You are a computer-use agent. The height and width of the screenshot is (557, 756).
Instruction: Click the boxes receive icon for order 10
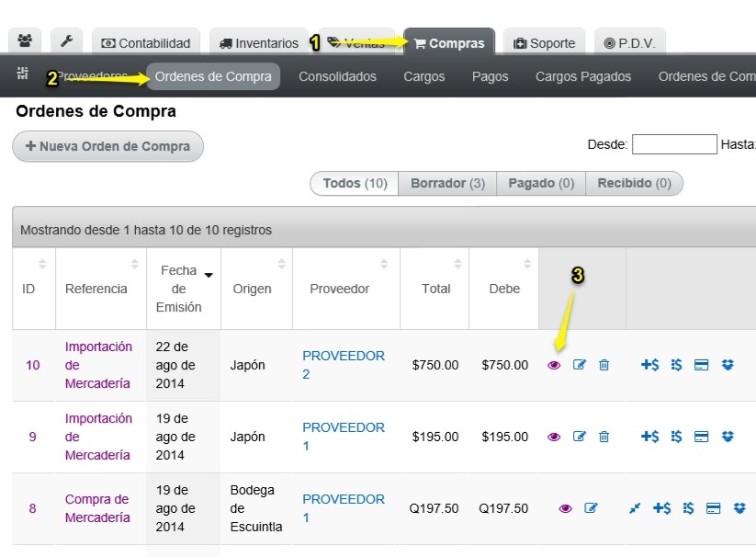pos(728,365)
